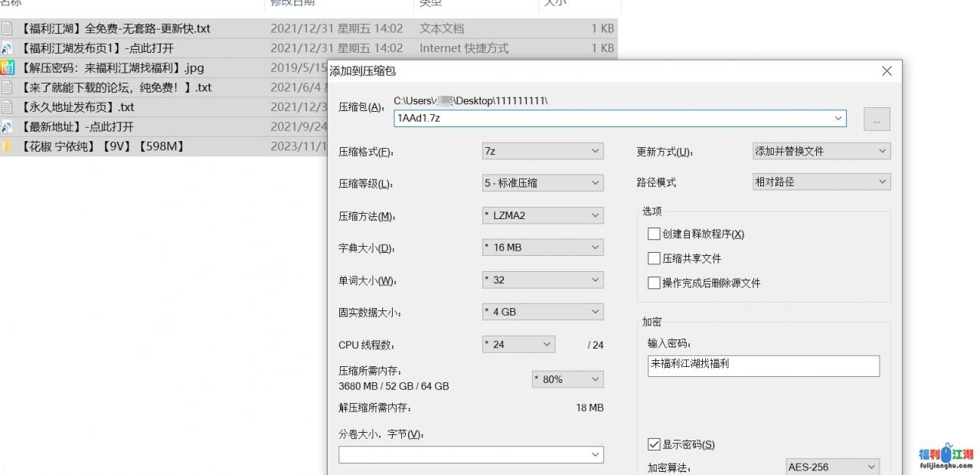Click the text document icon of 【永久地址发布页】.txt
The image size is (980, 475).
click(7, 106)
